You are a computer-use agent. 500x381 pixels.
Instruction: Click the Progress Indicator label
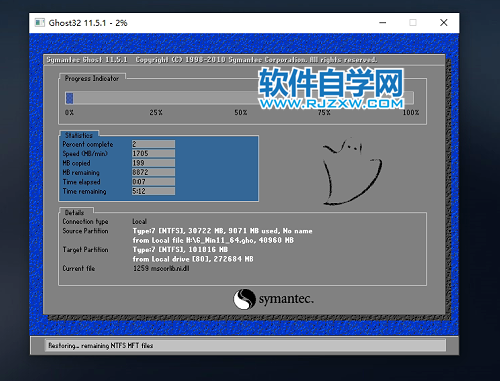click(x=92, y=78)
